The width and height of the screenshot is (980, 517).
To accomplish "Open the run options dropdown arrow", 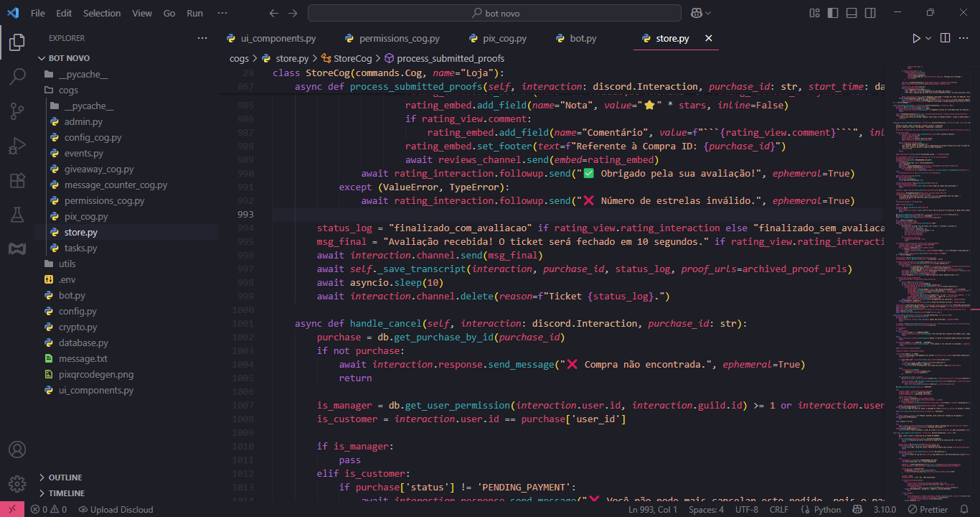I will coord(928,38).
